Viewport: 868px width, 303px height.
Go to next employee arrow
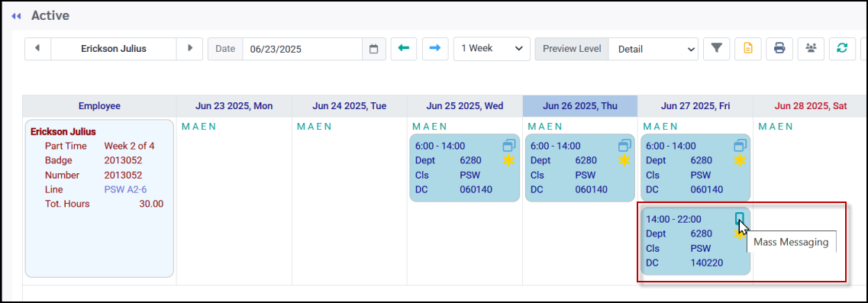coord(190,49)
